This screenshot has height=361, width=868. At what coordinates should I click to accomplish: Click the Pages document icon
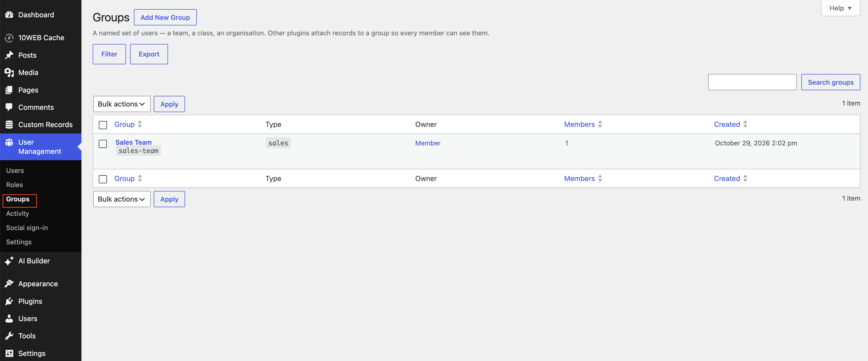tap(9, 90)
